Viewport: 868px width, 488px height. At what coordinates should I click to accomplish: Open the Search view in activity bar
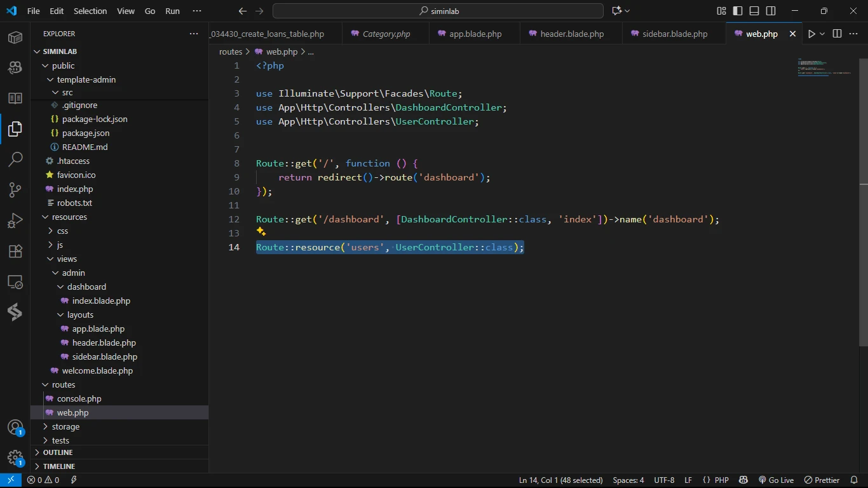(x=15, y=159)
